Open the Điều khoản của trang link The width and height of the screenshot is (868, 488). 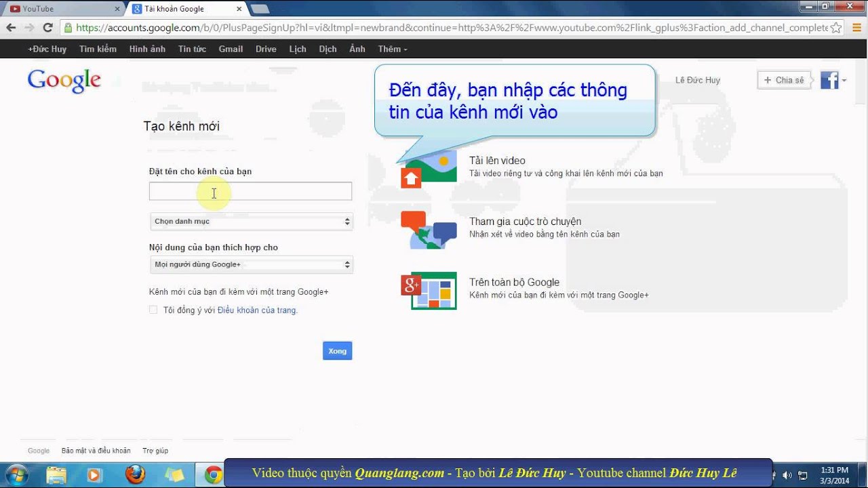pyautogui.click(x=257, y=310)
